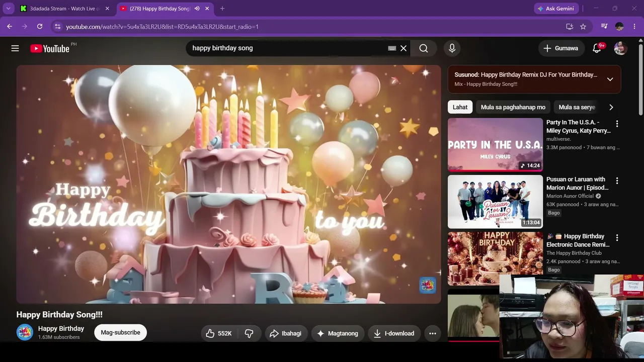Show more filter chips with right arrow
This screenshot has height=362, width=644.
(x=611, y=107)
